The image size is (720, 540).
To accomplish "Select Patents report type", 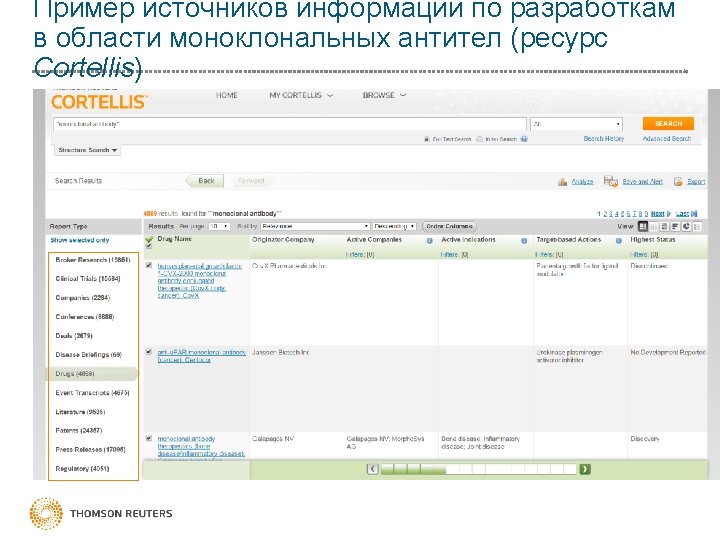I will tap(79, 430).
